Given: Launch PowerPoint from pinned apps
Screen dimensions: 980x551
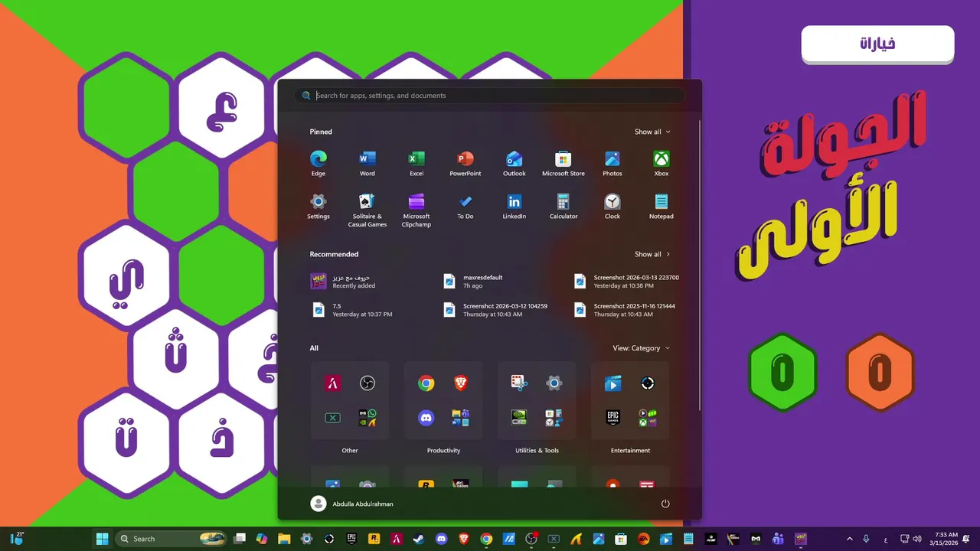Looking at the screenshot, I should (465, 163).
